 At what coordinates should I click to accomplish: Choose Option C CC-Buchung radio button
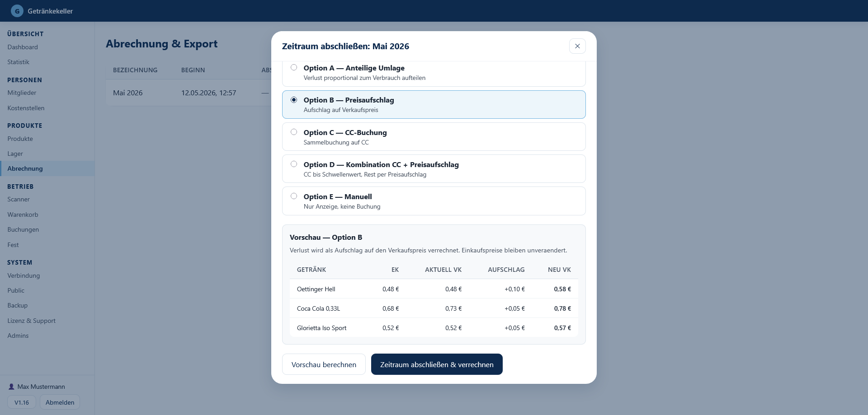(x=294, y=132)
